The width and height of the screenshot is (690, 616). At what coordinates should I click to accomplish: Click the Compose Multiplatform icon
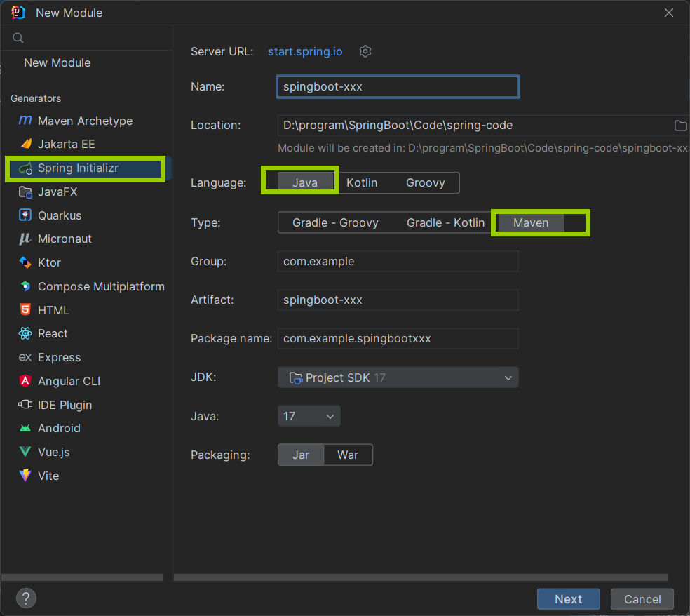pos(25,286)
